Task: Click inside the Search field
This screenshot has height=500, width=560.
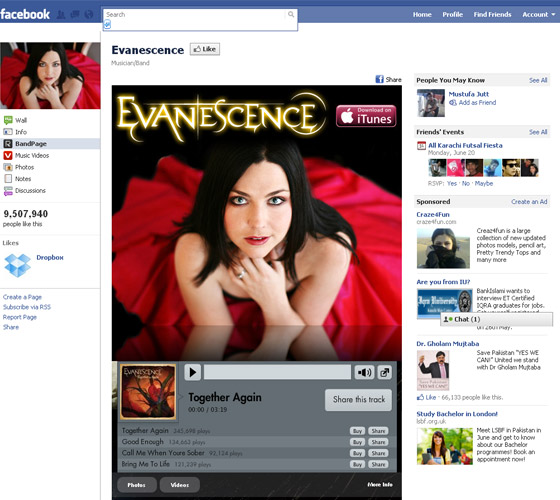Action: (200, 20)
